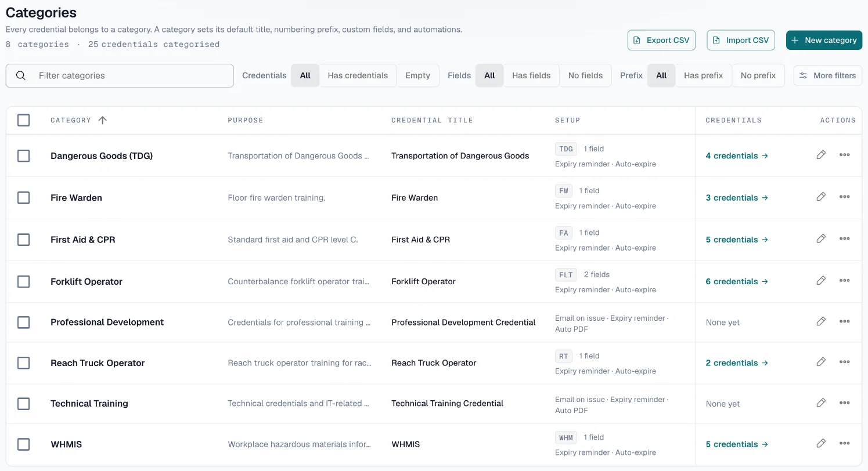The image size is (868, 471).
Task: Open the three-dot menu for Reach Truck Operator
Action: click(x=845, y=362)
